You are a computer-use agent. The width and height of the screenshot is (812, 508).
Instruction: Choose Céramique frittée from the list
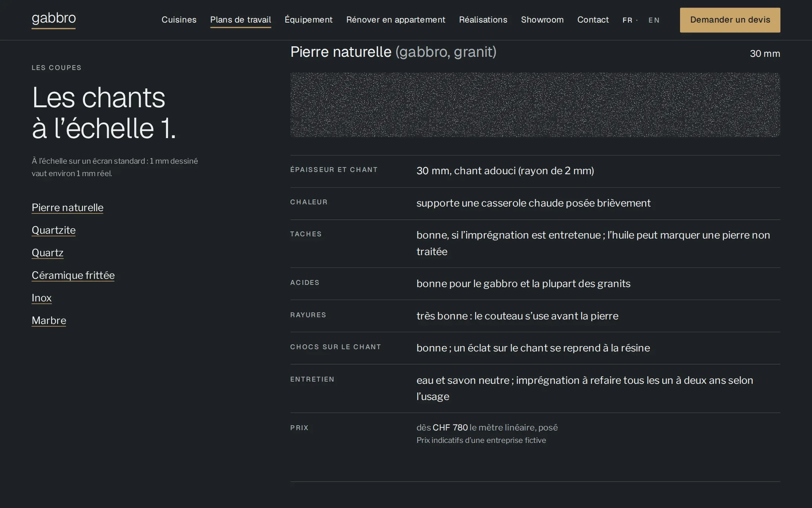73,275
